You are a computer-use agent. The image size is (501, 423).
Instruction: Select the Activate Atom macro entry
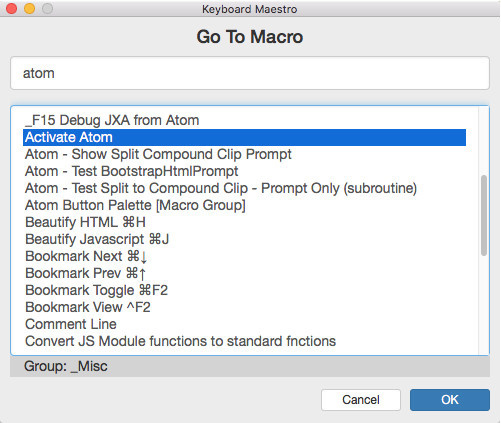click(x=244, y=137)
